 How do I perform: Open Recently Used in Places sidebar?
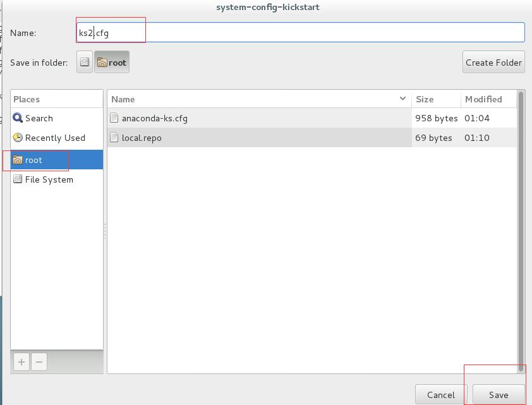click(57, 138)
